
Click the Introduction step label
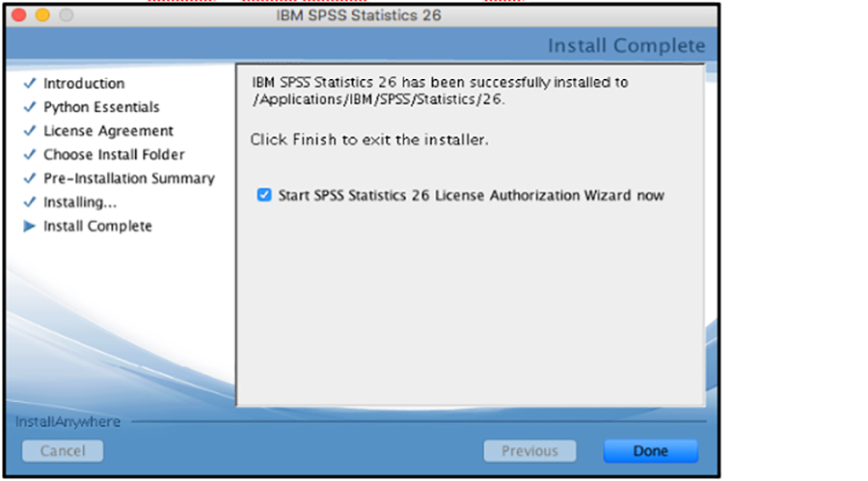[84, 84]
